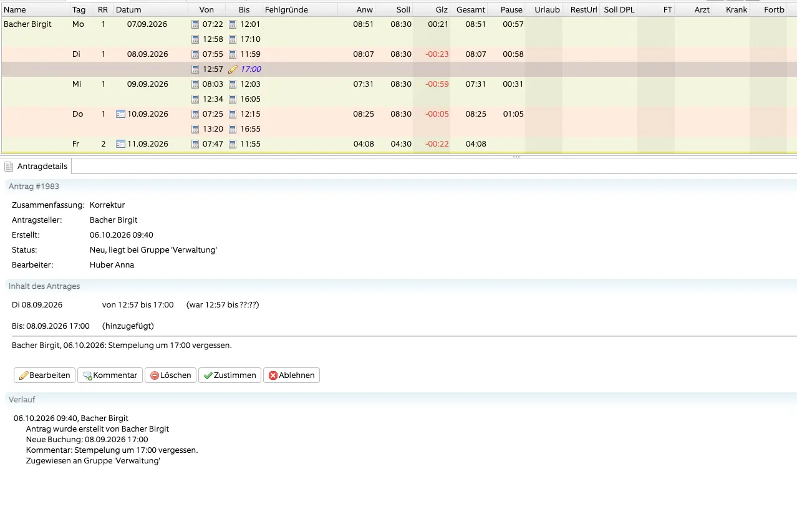Click the Urlaub column header
797x532 pixels.
pos(543,10)
